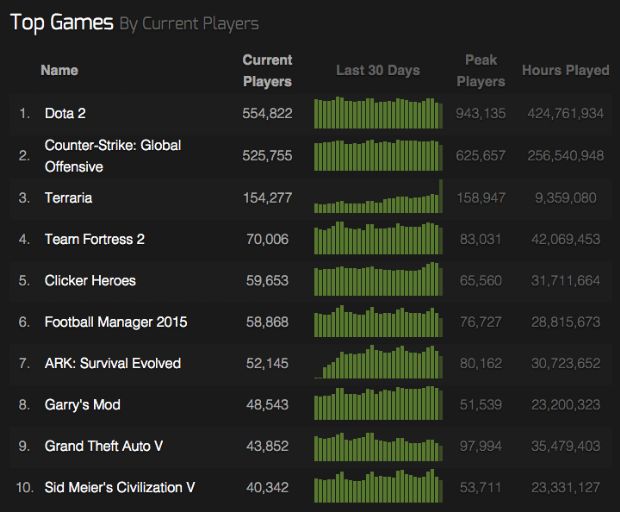Click Garry's Mod 30-day bar chart
The width and height of the screenshot is (620, 512).
coord(378,403)
